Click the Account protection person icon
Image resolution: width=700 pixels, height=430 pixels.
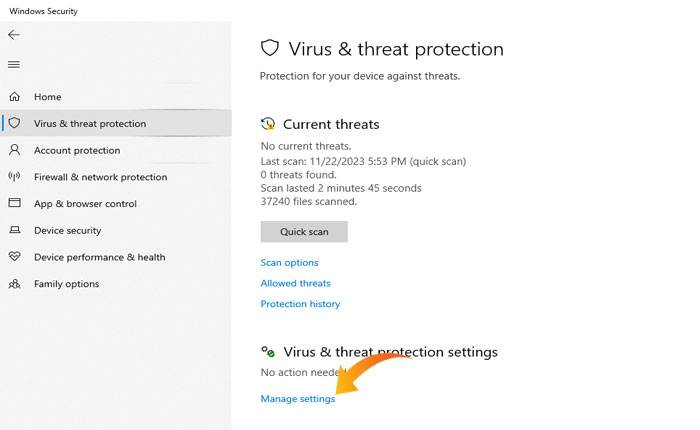[x=15, y=150]
